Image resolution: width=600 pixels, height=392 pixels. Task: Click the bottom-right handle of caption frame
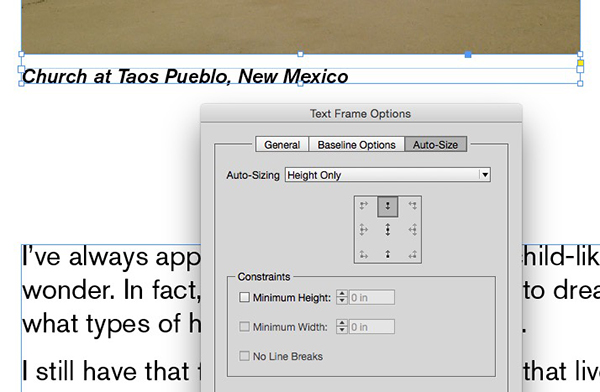click(580, 83)
